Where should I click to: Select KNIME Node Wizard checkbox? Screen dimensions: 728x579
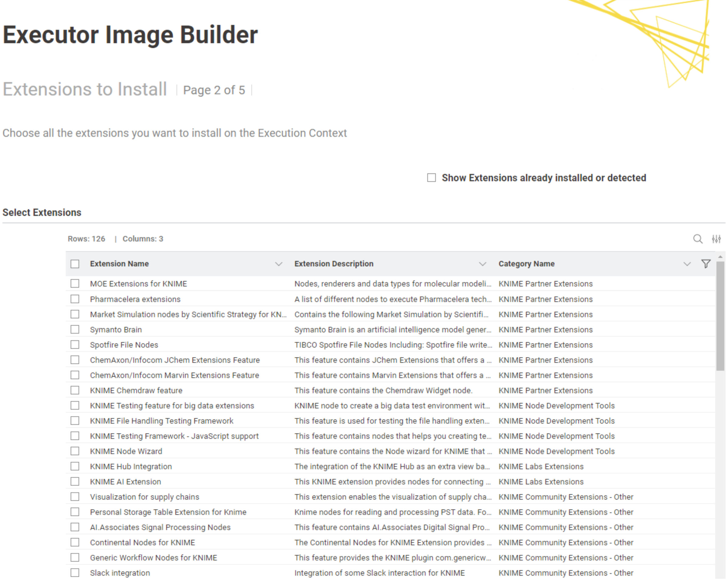point(75,451)
